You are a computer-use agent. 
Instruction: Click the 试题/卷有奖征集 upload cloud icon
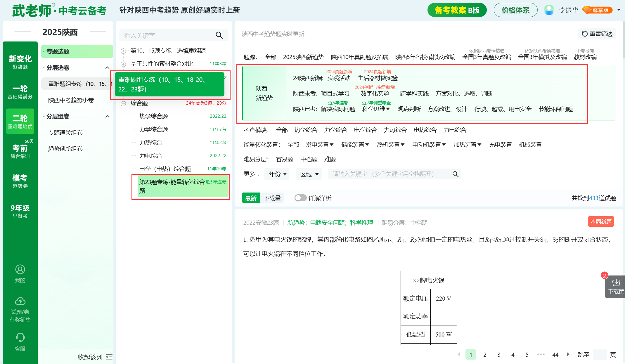(x=20, y=301)
